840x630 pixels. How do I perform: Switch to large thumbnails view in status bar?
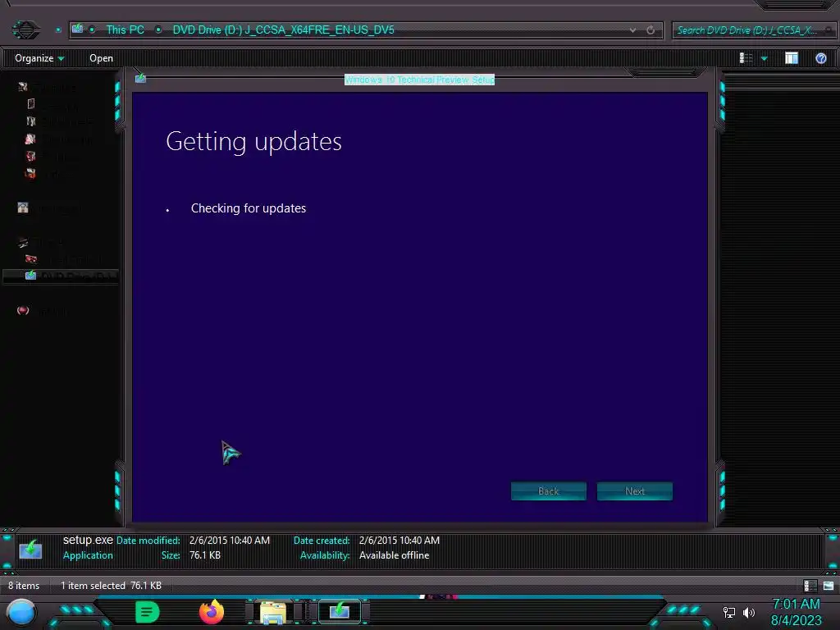coord(829,586)
